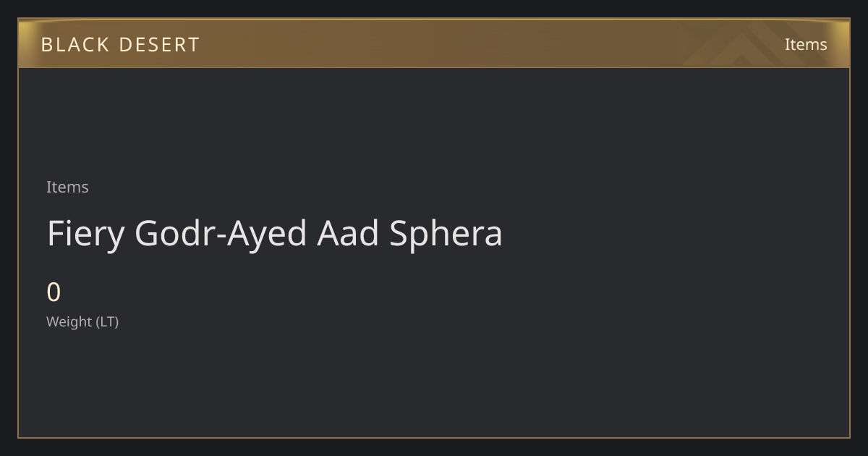This screenshot has height=456, width=868.
Task: Click empty card area right of title
Action: (x=673, y=234)
